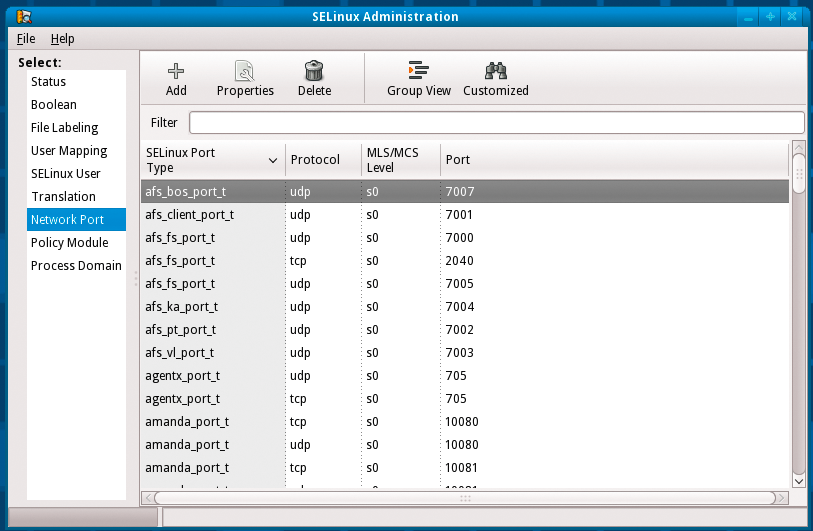Select Status in the sidebar
Viewport: 813px width, 531px height.
point(76,81)
